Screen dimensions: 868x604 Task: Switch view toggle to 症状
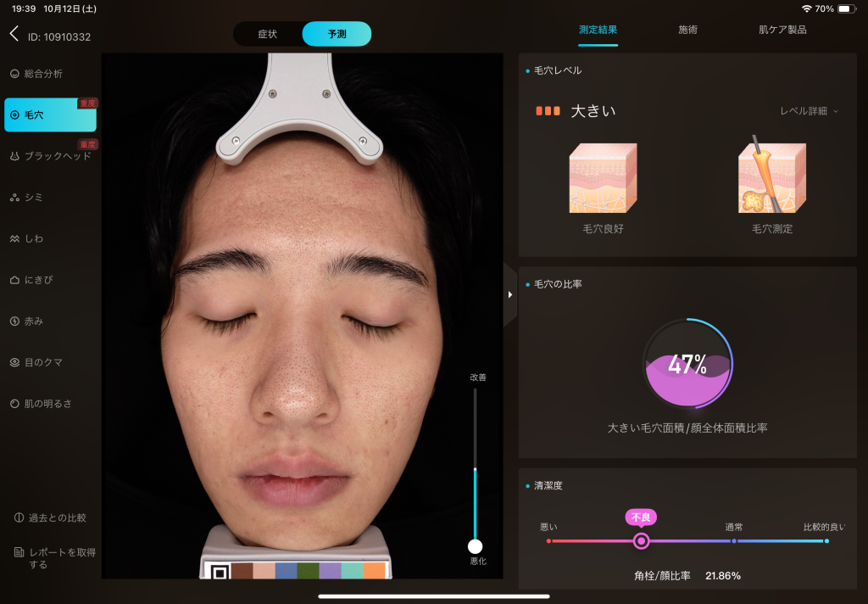268,34
